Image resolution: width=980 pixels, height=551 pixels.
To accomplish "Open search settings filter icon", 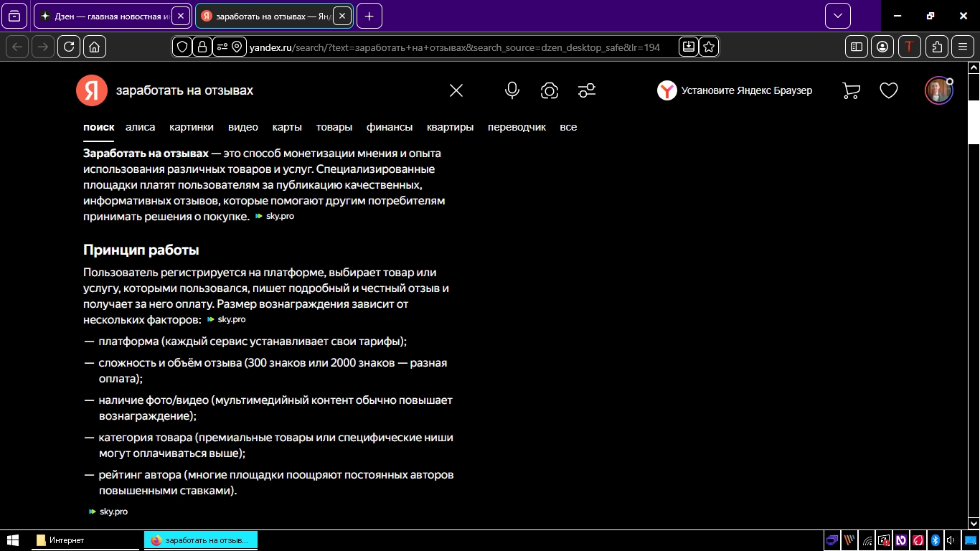I will (x=587, y=90).
